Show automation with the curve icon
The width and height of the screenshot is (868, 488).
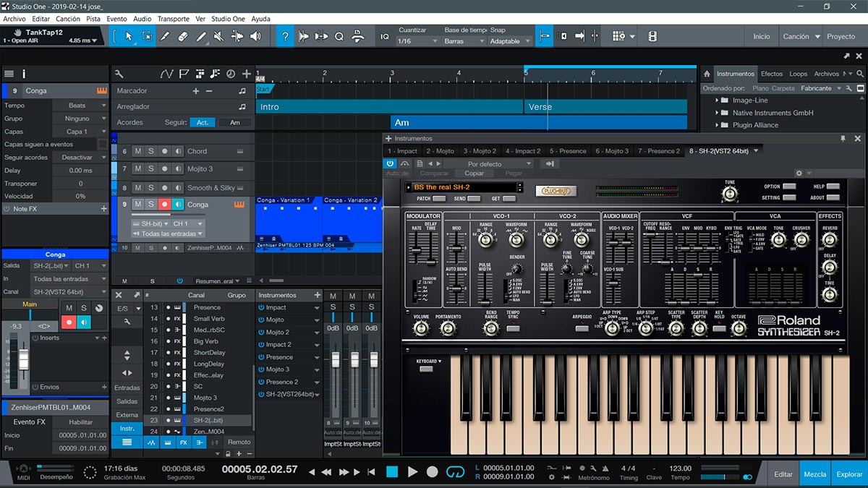pyautogui.click(x=167, y=74)
